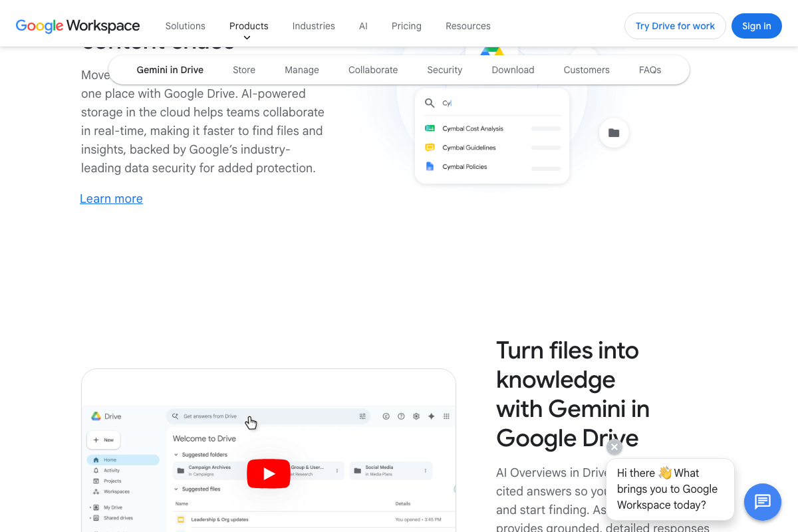798x532 pixels.
Task: Click the offline ready checkmark icon in the Drive preview
Action: point(386,416)
